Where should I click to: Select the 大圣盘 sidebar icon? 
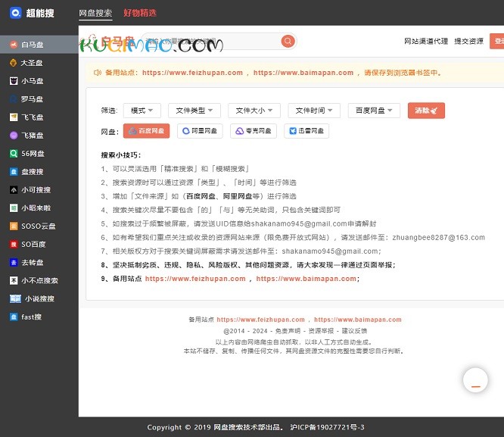(14, 63)
